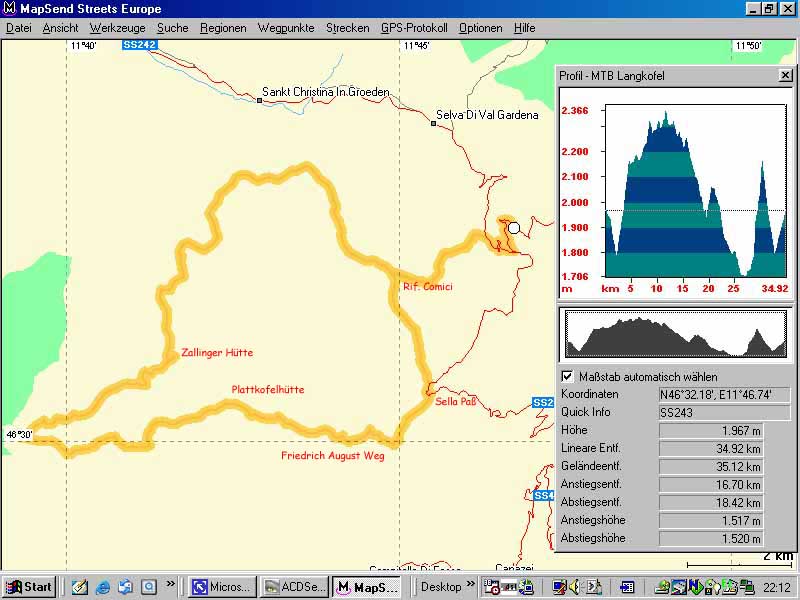Open the Datei menu
This screenshot has height=600, width=800.
coord(18,28)
